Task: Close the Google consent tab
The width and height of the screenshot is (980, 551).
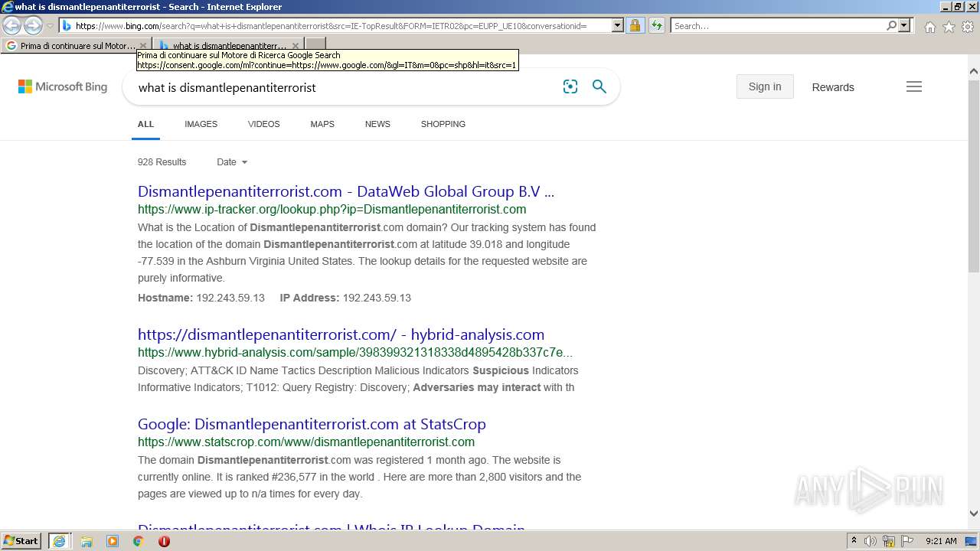Action: (x=143, y=46)
